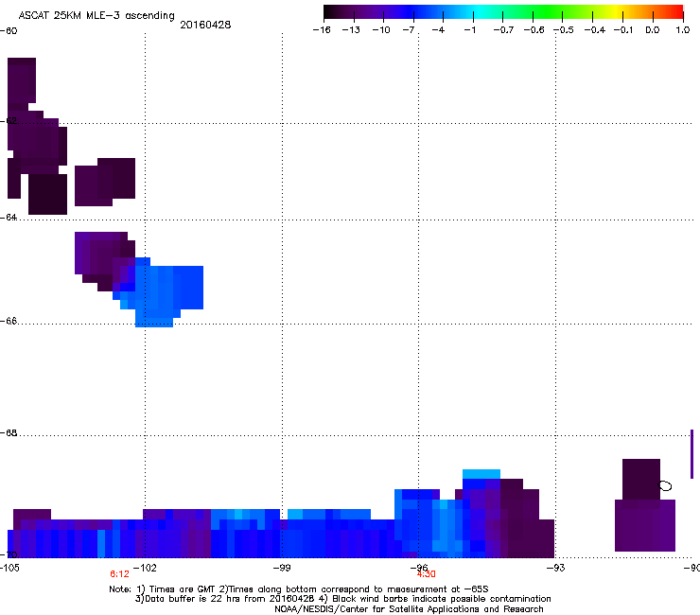Click the colorbar tick label "-0.5"
Viewport: 700px width, 615px height.
[x=565, y=30]
